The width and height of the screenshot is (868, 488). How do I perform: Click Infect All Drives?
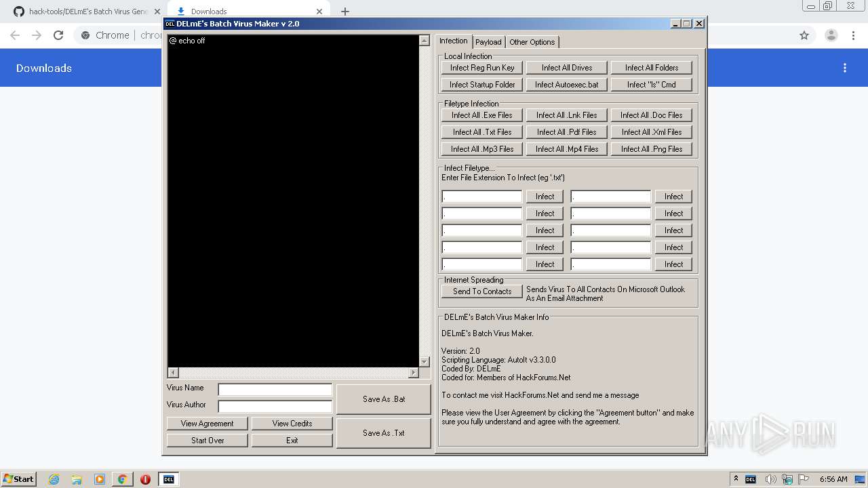(567, 68)
